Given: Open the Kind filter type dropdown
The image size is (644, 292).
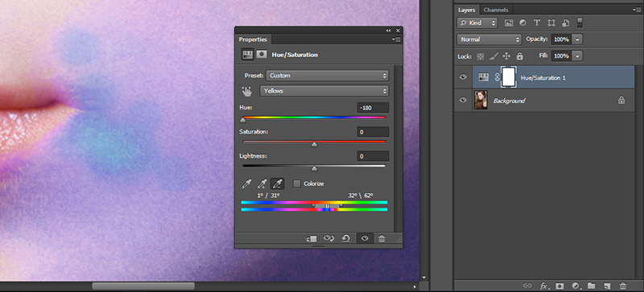Looking at the screenshot, I should pyautogui.click(x=477, y=23).
